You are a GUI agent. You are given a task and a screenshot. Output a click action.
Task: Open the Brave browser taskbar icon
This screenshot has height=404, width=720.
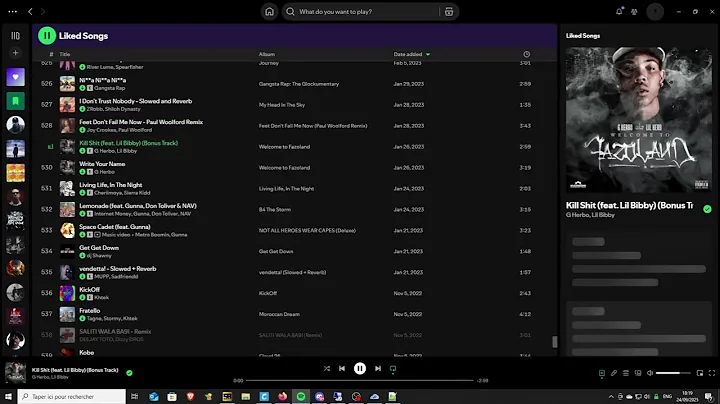191,396
